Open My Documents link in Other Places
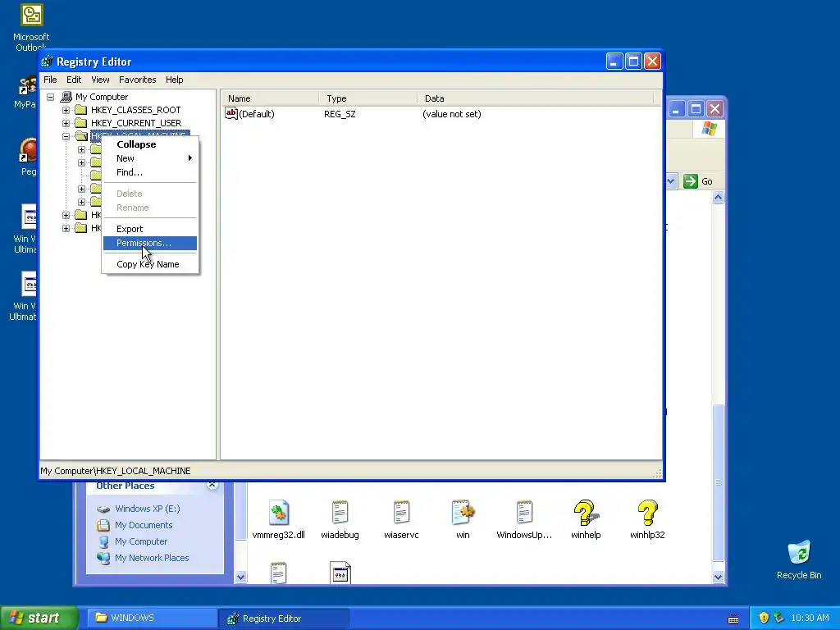Viewport: 840px width, 630px height. tap(144, 526)
